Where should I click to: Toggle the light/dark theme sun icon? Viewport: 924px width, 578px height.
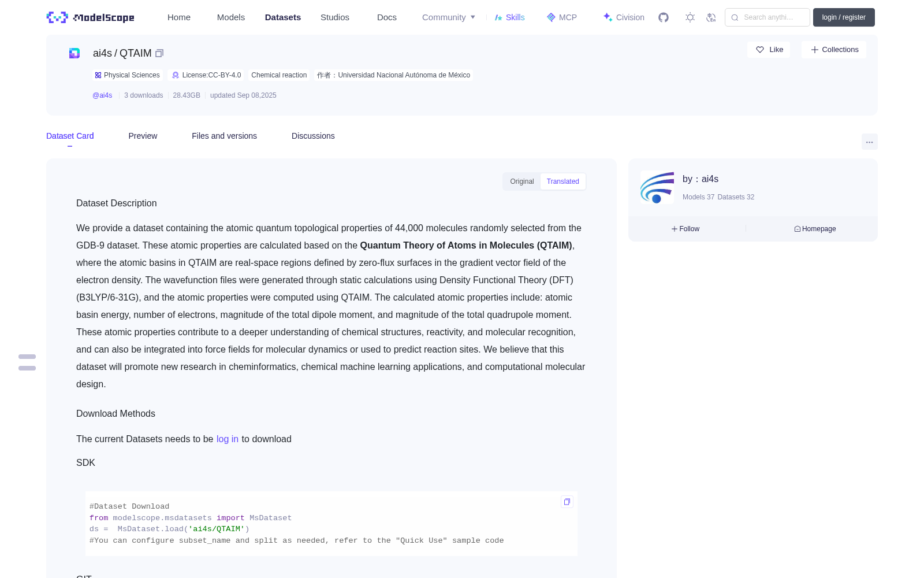point(690,17)
